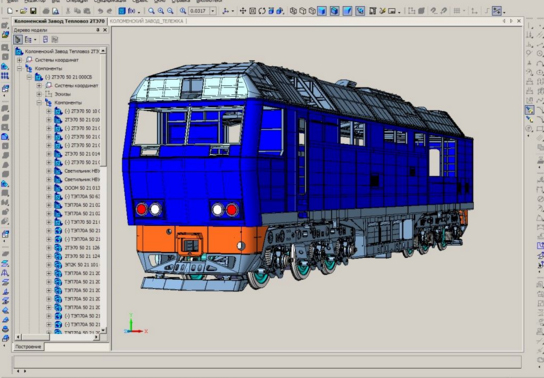Create a new document with New icon
Image resolution: width=544 pixels, height=378 pixels.
point(10,11)
